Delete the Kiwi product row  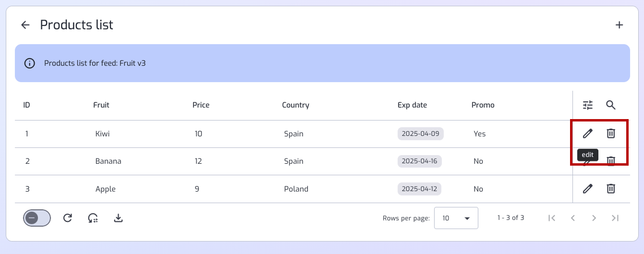pos(610,133)
